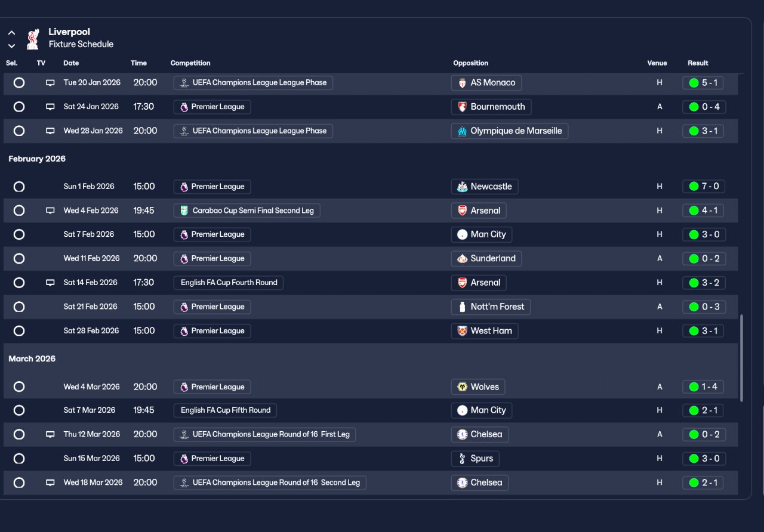Viewport: 764px width, 532px height.
Task: Click Premier League logo in Bournemouth row
Action: (184, 107)
